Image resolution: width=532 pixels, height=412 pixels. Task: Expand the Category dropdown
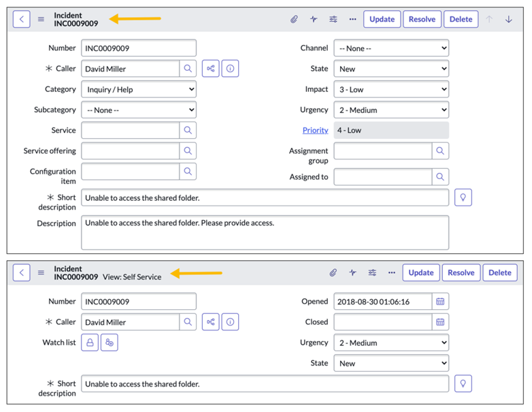coord(139,89)
